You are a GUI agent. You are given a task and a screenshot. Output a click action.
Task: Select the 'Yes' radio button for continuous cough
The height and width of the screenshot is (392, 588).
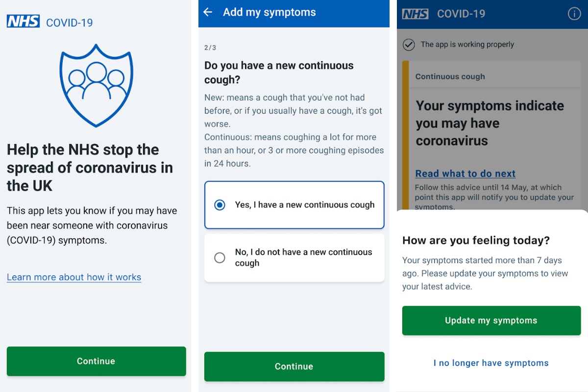click(x=220, y=205)
